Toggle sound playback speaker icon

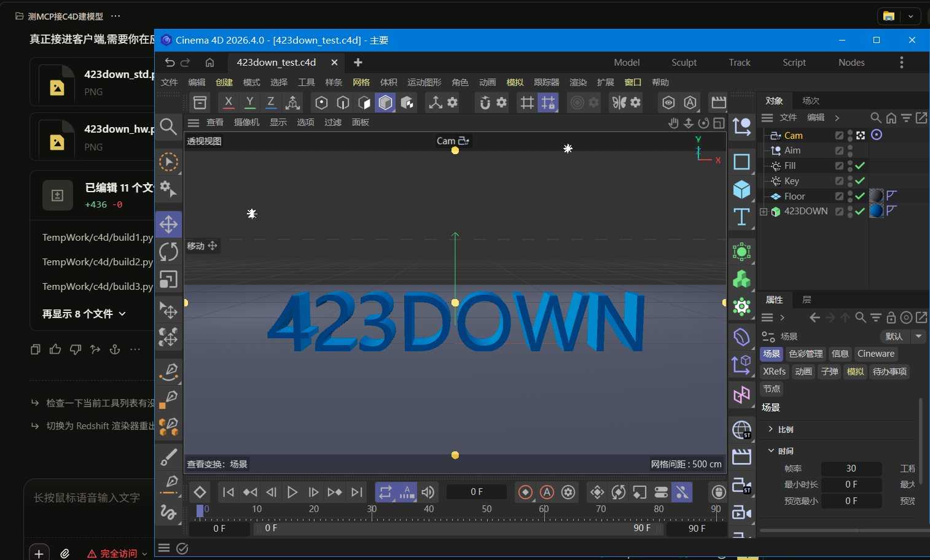[428, 492]
